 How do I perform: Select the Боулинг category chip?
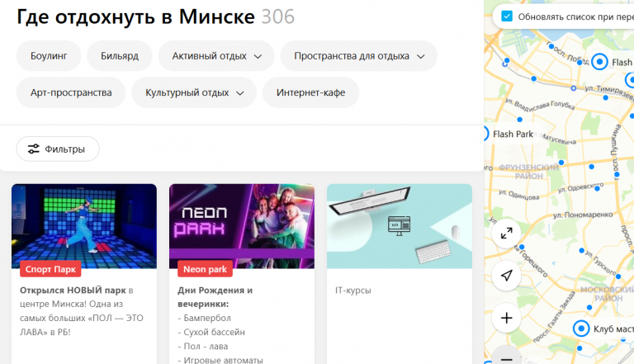[49, 56]
